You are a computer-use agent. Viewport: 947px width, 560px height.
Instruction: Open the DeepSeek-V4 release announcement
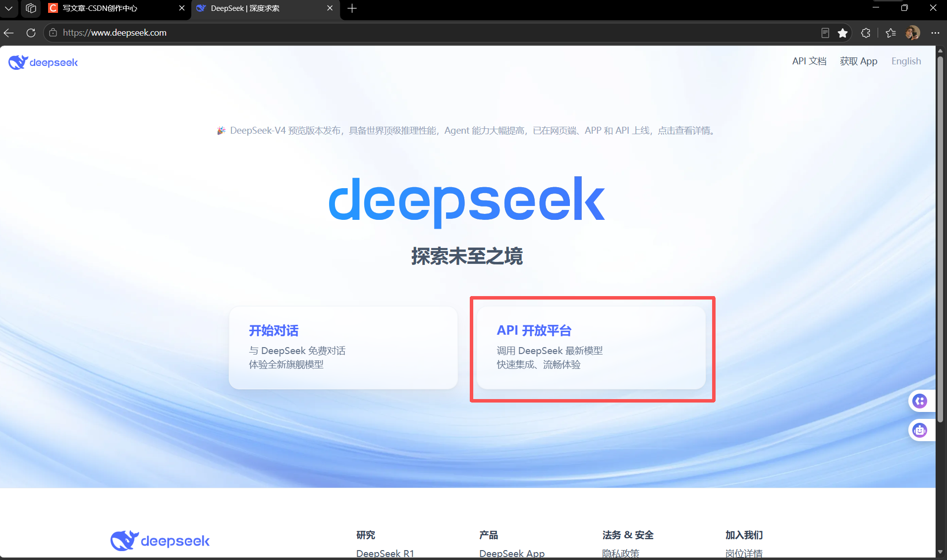(x=467, y=131)
